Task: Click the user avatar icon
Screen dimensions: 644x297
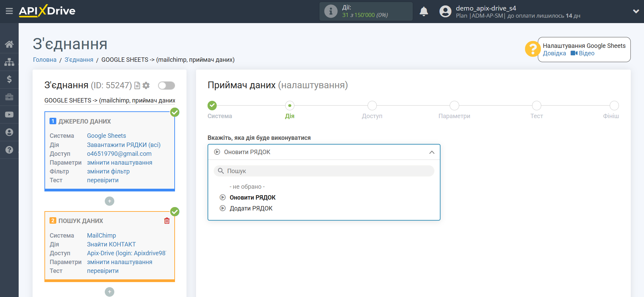Action: tap(445, 11)
